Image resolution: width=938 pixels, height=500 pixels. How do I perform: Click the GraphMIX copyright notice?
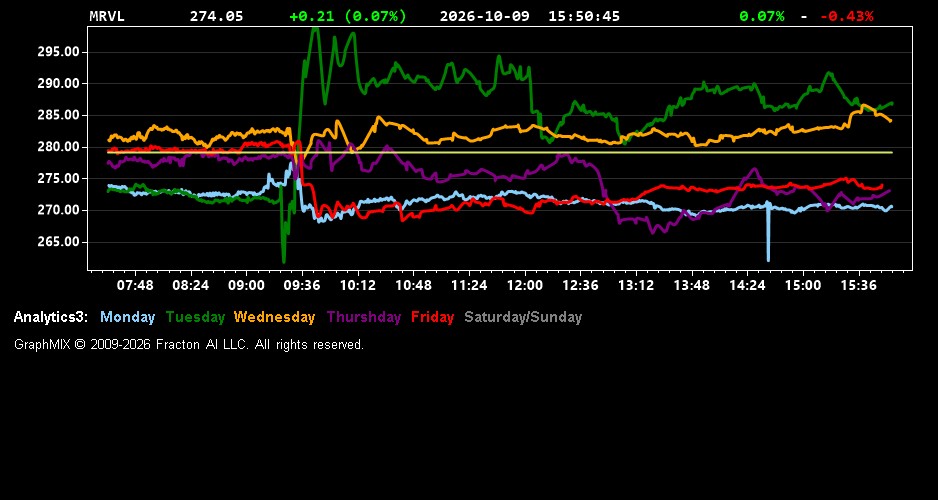[189, 344]
